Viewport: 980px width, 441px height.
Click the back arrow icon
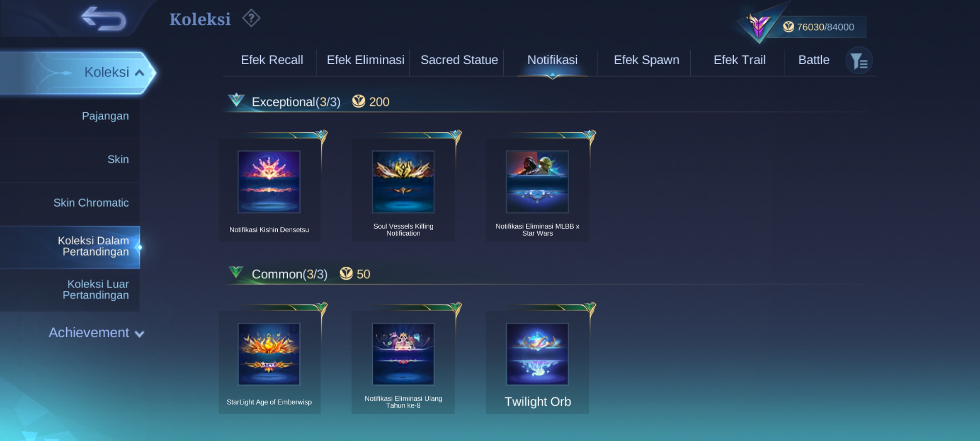[104, 19]
